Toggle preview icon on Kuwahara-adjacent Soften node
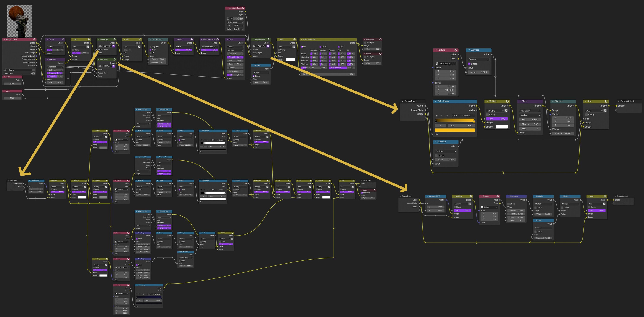The width and height of the screenshot is (644, 317). (x=63, y=40)
